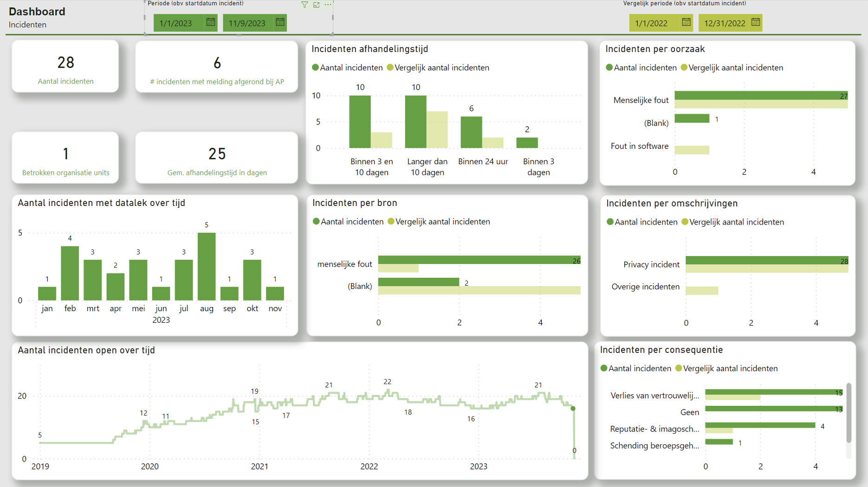The width and height of the screenshot is (868, 487).
Task: Select the aug bar with value 5
Action: (207, 267)
